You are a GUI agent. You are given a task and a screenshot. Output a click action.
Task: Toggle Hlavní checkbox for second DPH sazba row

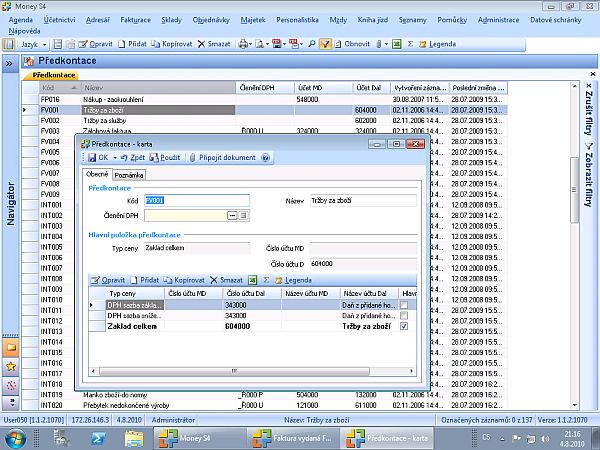coord(404,316)
